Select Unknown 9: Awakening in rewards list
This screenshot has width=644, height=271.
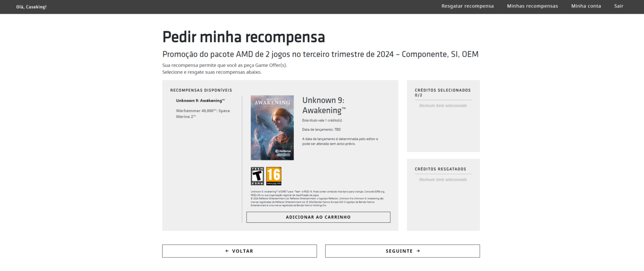[x=200, y=101]
